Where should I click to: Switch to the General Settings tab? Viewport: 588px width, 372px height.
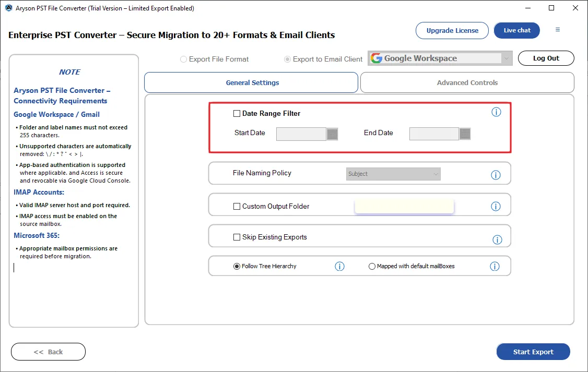click(x=251, y=82)
